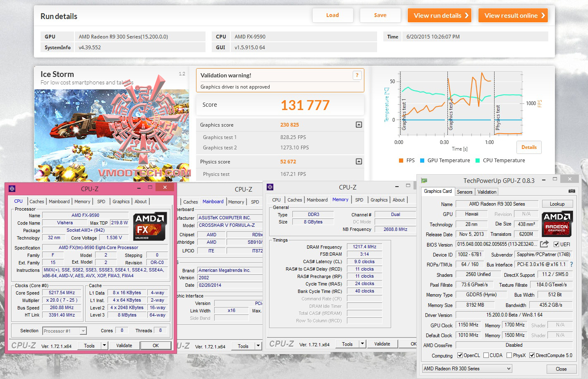Click the Ice Storm benchmark preview image
The width and height of the screenshot is (588, 379).
(x=112, y=136)
